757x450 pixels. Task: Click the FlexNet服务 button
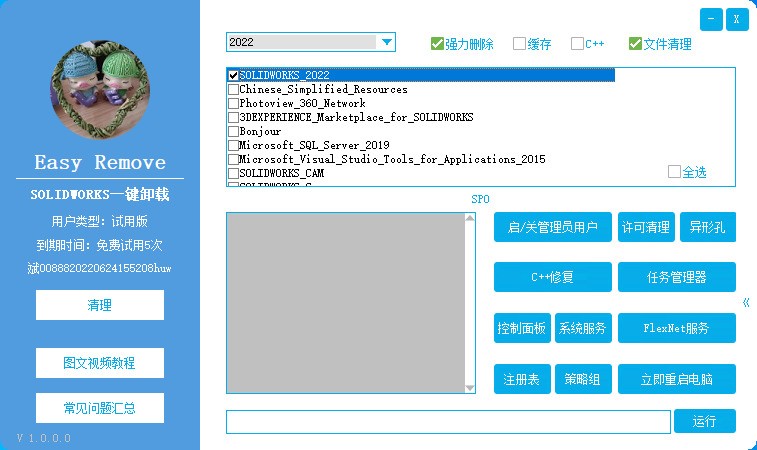point(677,328)
